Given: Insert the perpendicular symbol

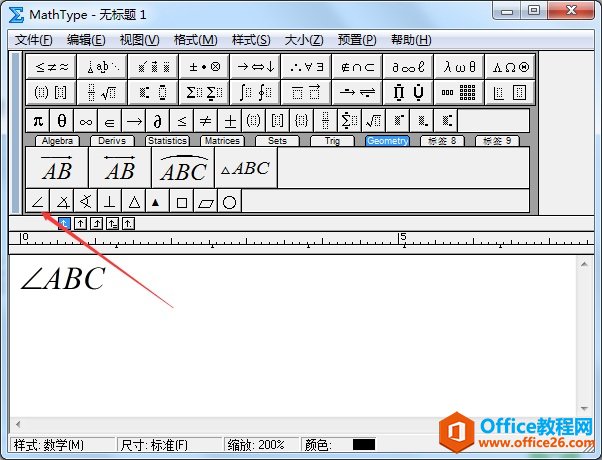Looking at the screenshot, I should 109,201.
